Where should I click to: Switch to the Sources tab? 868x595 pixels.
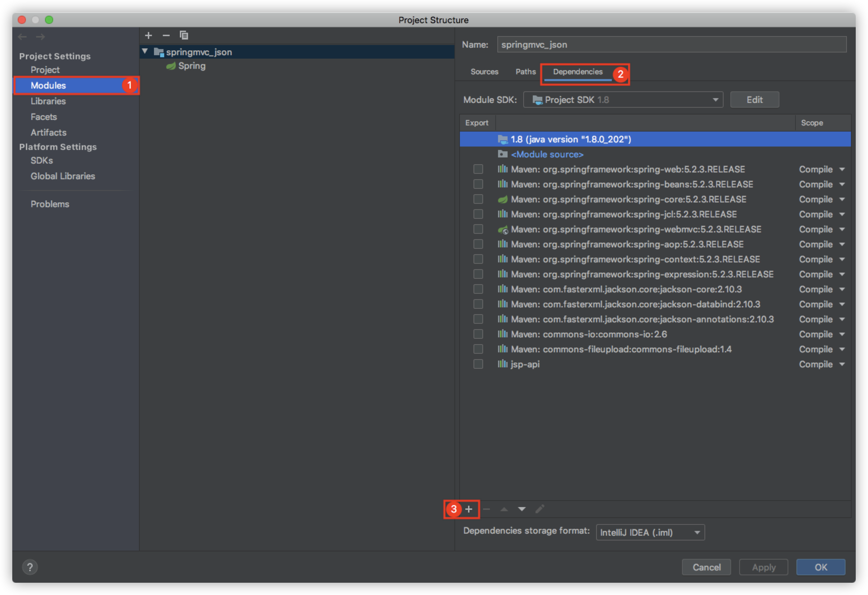coord(484,72)
